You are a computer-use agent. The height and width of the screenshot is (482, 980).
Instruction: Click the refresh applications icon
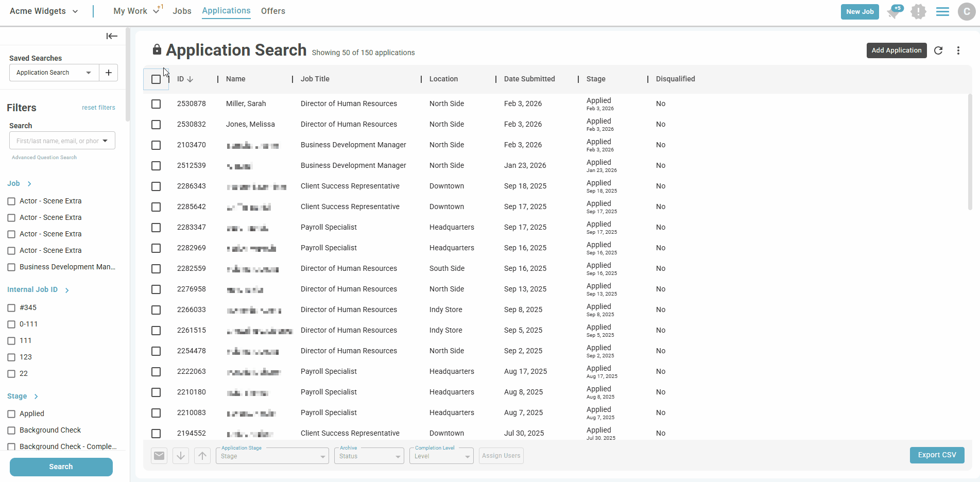pos(938,50)
